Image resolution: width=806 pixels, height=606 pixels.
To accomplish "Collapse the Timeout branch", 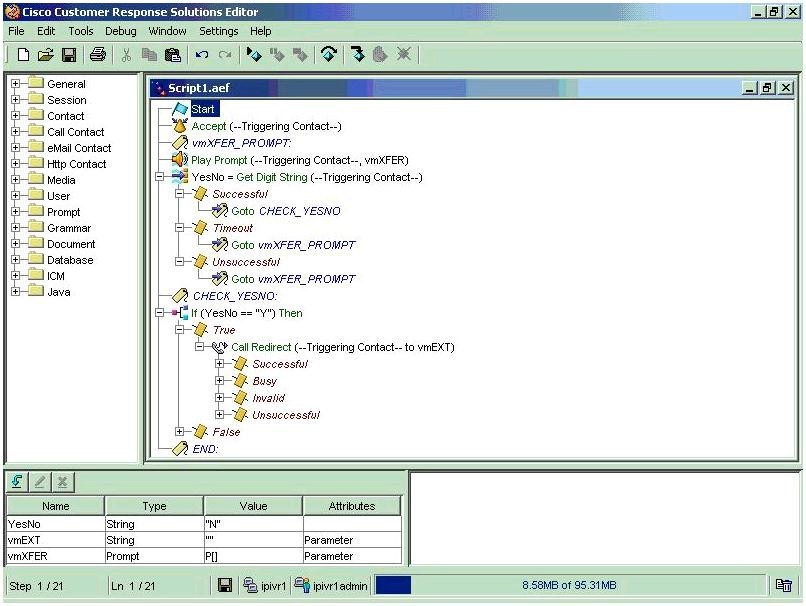I will [179, 227].
